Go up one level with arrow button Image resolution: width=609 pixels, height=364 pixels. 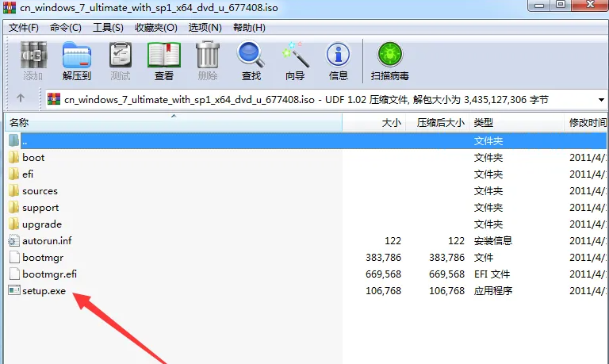coord(21,98)
